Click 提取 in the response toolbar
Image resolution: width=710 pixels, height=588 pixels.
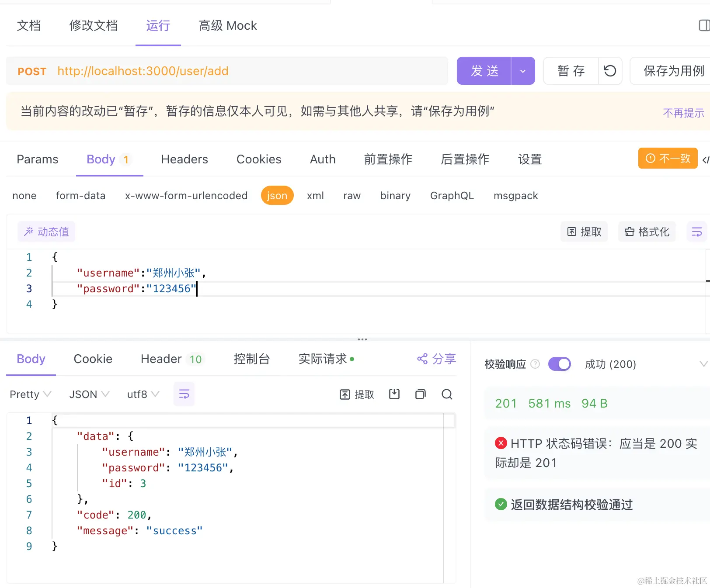pyautogui.click(x=357, y=394)
